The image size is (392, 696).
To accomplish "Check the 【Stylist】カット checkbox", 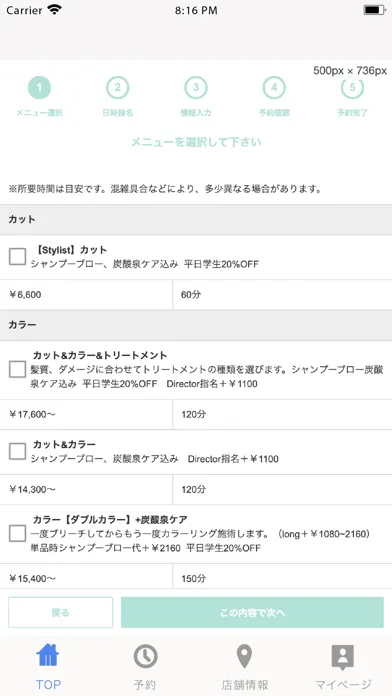I will point(17,257).
